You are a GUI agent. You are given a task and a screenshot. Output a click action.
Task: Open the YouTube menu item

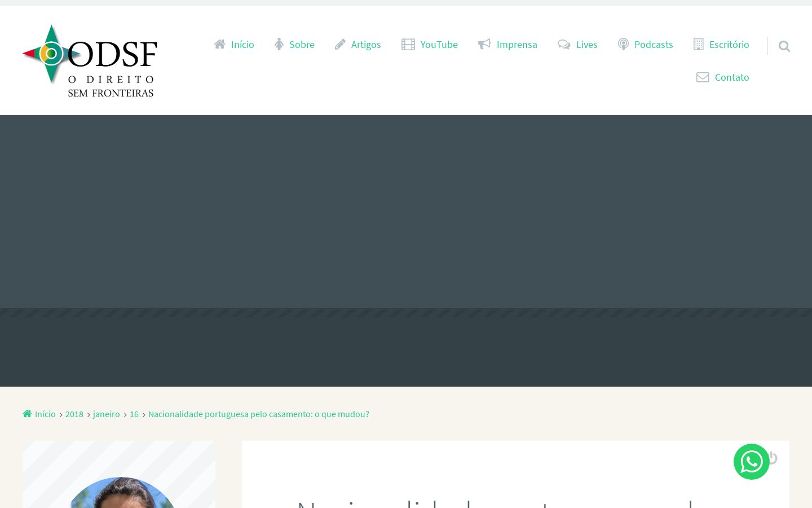coord(439,45)
